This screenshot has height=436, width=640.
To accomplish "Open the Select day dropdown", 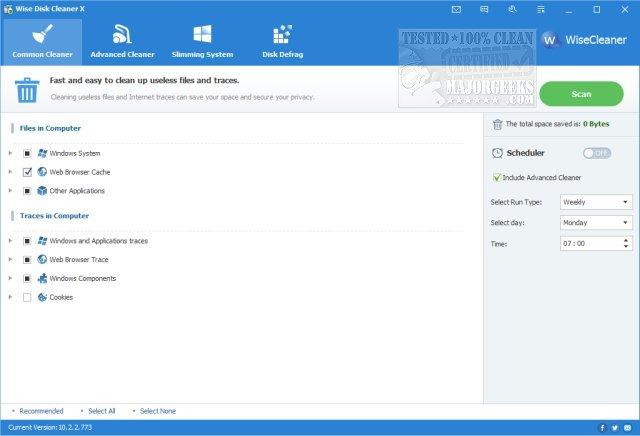I will click(x=596, y=222).
